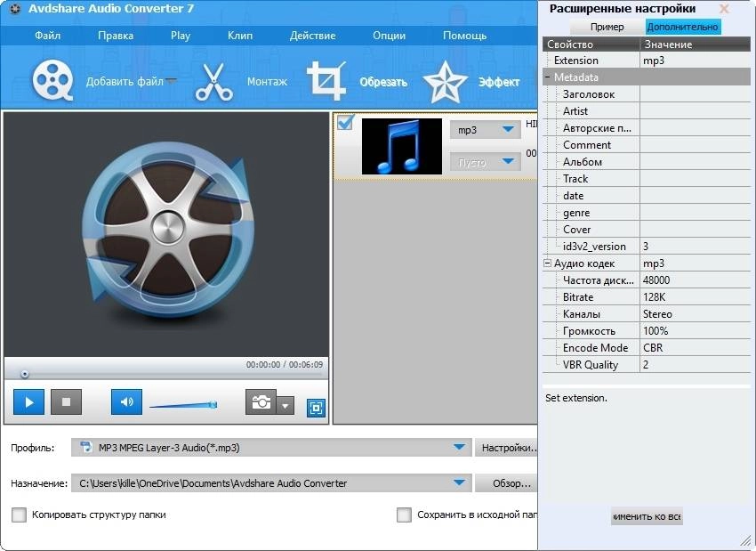Image resolution: width=756 pixels, height=551 pixels.
Task: Click the sample rate value 48000
Action: click(696, 280)
